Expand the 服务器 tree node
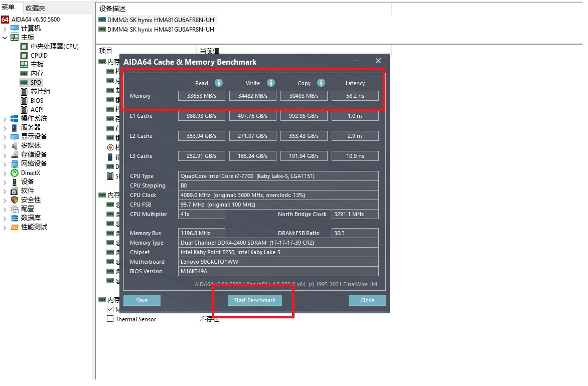This screenshot has height=386, width=588. click(x=5, y=128)
